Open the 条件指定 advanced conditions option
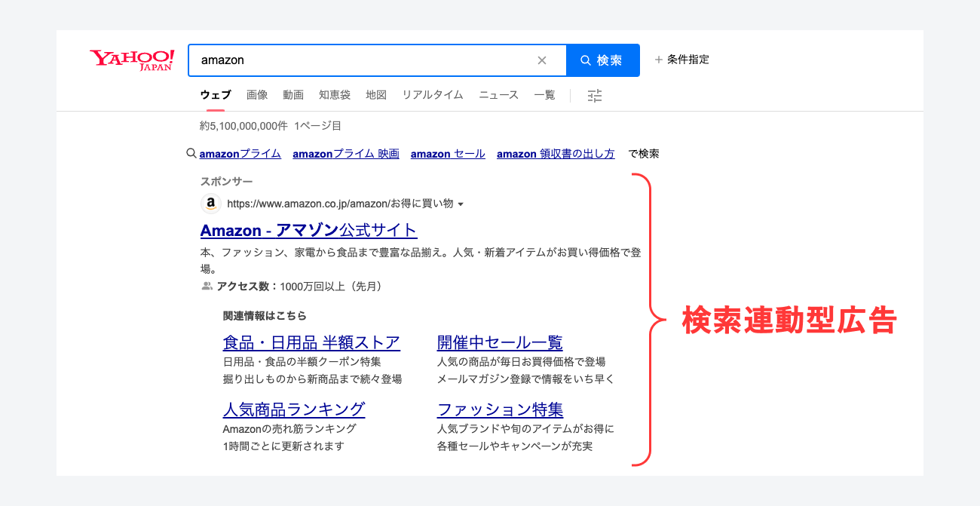 (x=682, y=60)
